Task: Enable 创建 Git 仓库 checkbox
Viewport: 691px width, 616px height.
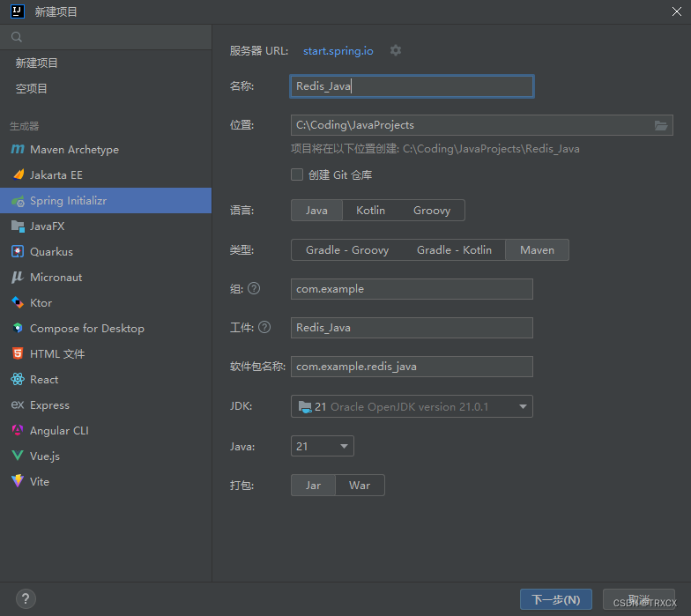Action: click(x=297, y=174)
